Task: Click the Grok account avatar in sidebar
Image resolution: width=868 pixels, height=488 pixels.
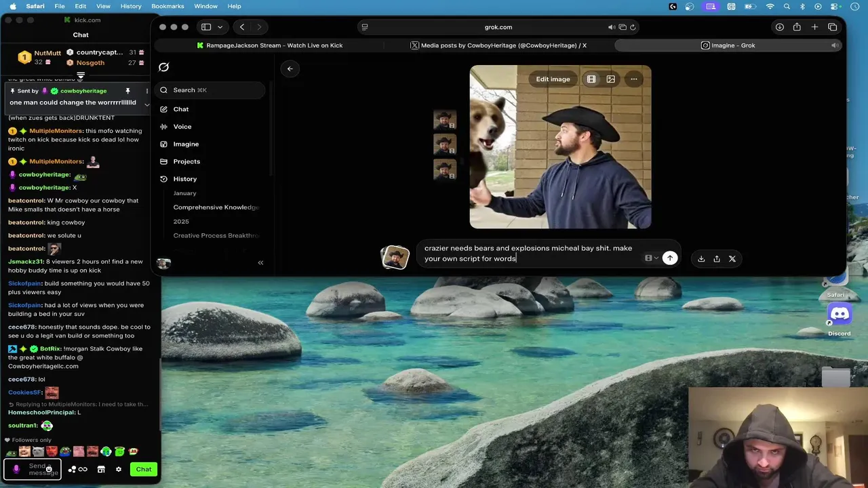Action: point(163,263)
